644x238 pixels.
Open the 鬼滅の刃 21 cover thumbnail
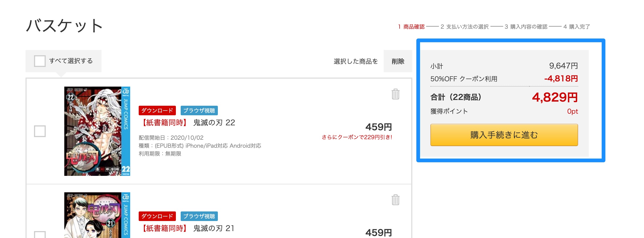tap(97, 215)
